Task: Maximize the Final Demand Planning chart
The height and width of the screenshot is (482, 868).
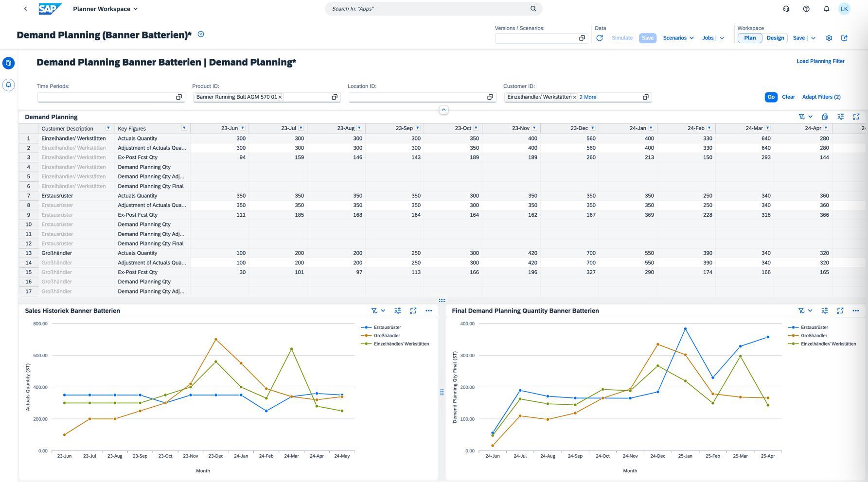Action: [840, 310]
